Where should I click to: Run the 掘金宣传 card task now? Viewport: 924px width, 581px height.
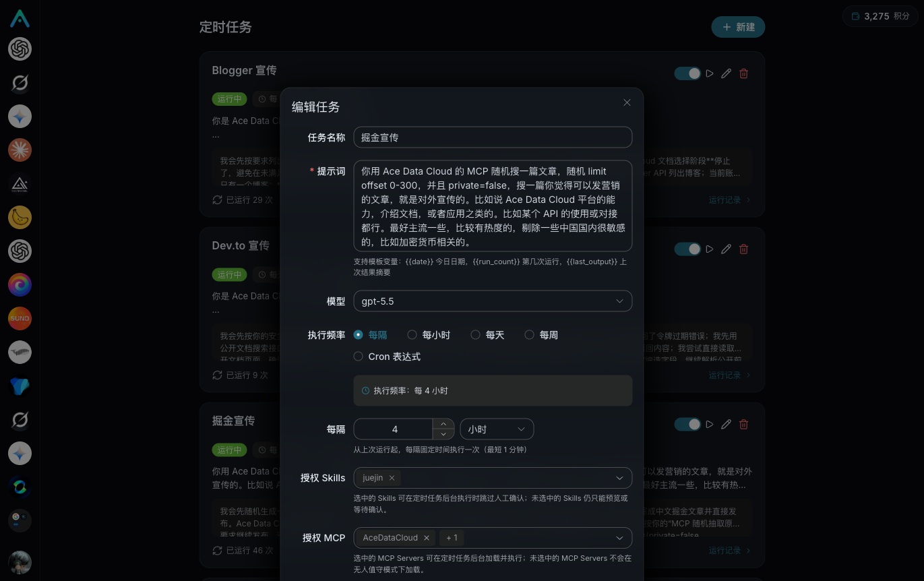pyautogui.click(x=710, y=424)
